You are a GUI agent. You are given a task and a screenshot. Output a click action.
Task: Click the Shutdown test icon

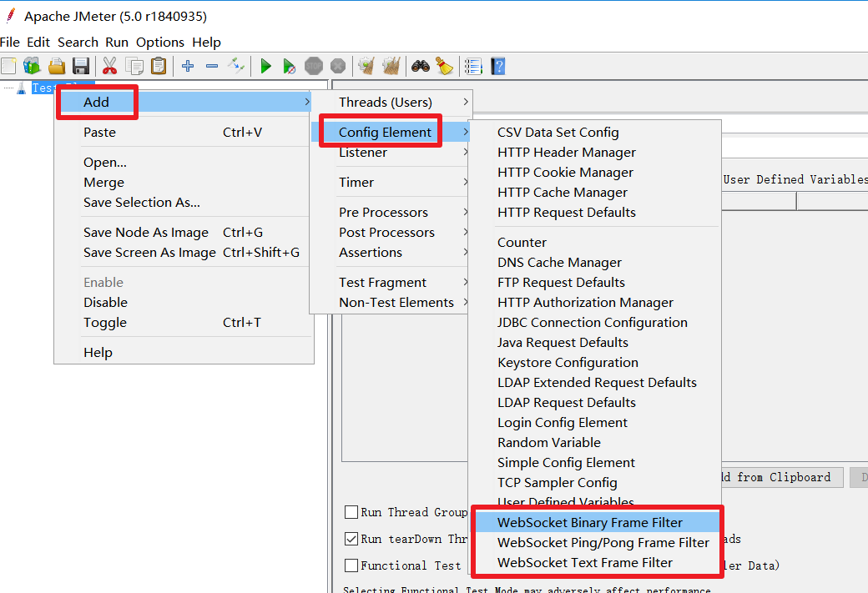(338, 67)
